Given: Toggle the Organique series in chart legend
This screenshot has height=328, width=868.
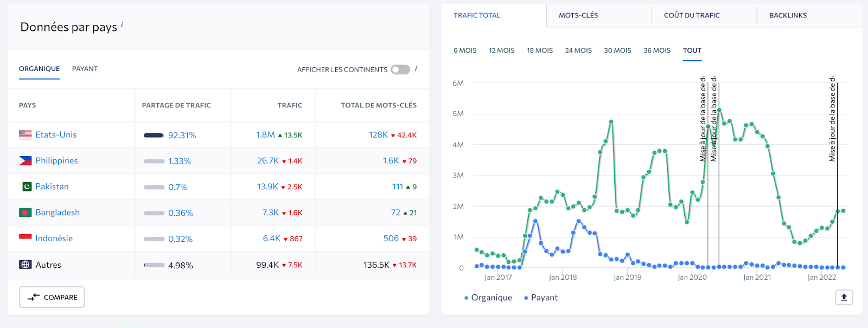Looking at the screenshot, I should (x=488, y=298).
